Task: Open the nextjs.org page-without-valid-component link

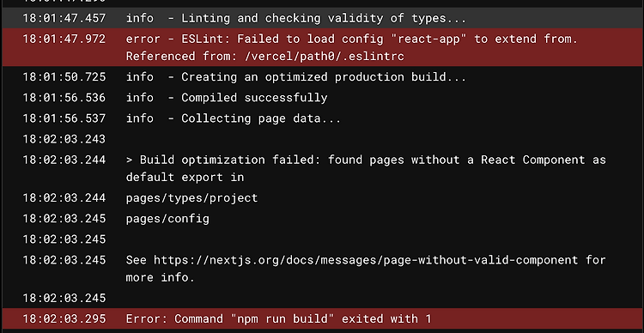Action: [366, 260]
